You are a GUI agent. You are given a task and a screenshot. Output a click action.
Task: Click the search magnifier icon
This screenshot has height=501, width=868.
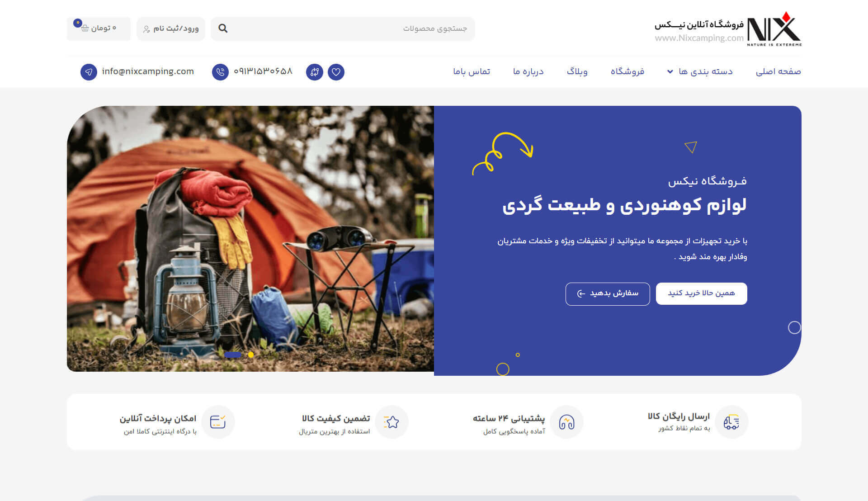pyautogui.click(x=223, y=28)
